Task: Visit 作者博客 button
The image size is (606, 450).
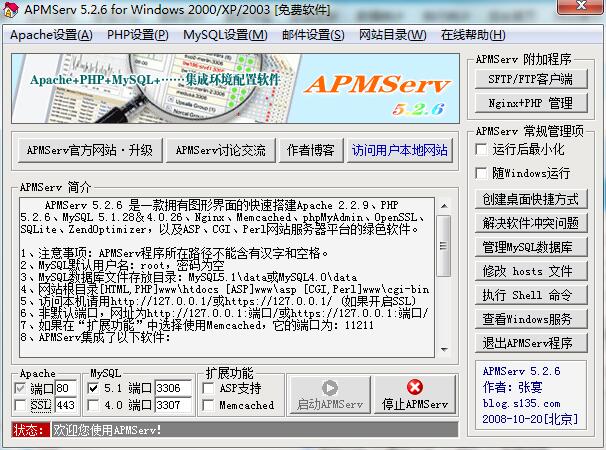Action: click(x=311, y=150)
